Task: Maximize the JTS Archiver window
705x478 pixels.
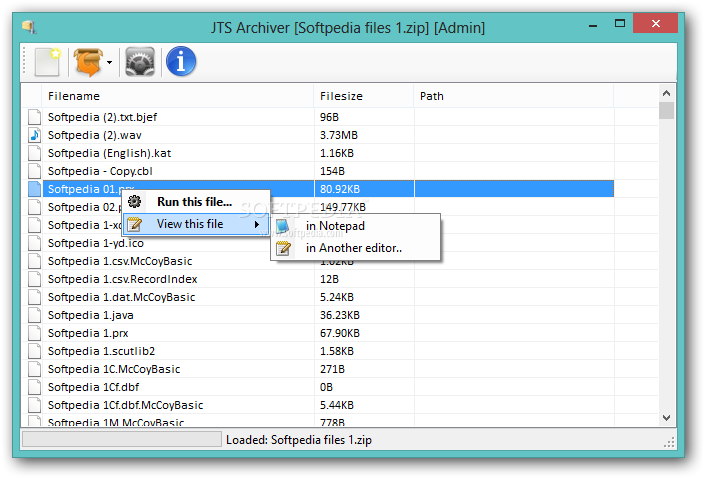Action: 620,23
